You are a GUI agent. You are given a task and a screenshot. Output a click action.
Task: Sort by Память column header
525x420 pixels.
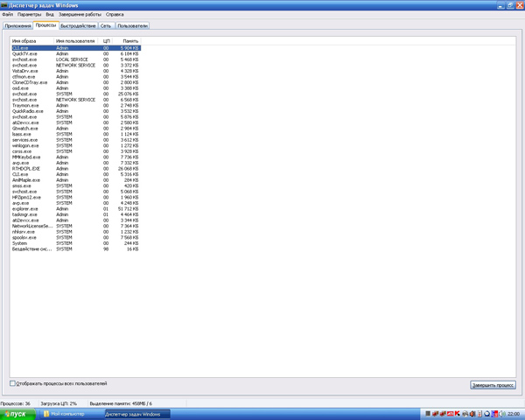127,41
